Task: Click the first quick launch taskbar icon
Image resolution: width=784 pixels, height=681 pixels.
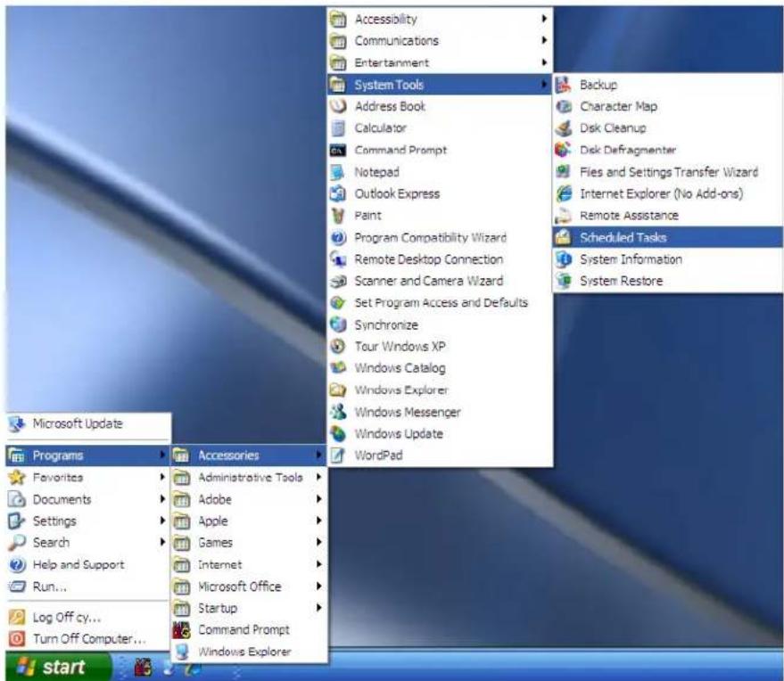Action: tap(143, 668)
